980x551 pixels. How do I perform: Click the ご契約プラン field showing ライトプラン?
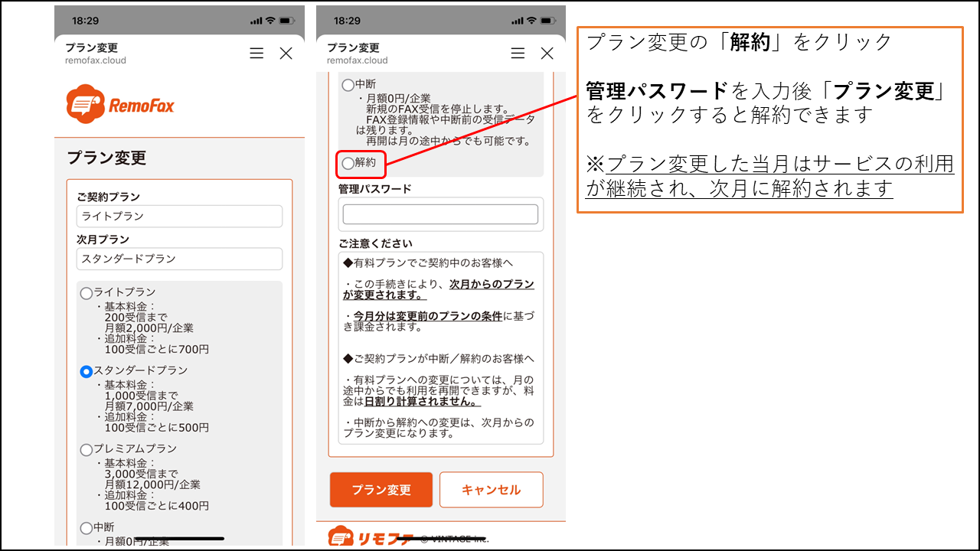point(179,217)
